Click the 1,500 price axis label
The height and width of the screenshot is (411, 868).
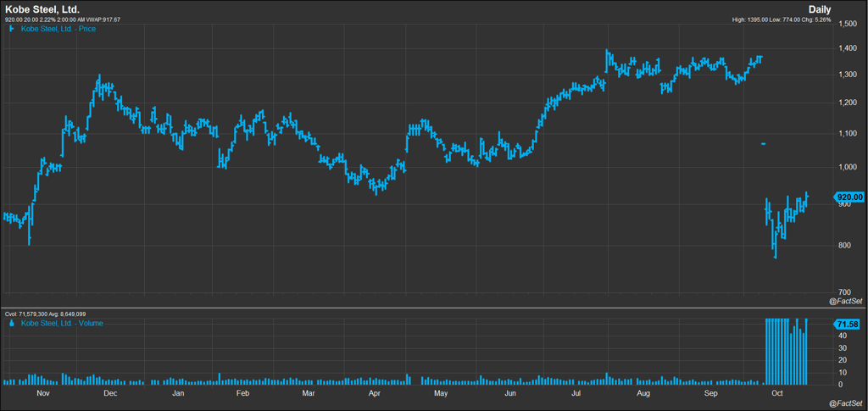click(848, 24)
